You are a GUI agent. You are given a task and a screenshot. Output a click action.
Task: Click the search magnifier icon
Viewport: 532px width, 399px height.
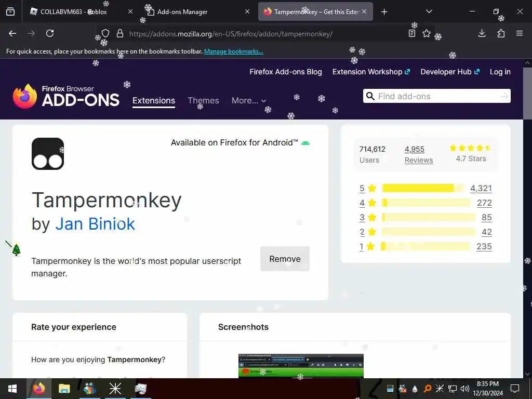[370, 96]
